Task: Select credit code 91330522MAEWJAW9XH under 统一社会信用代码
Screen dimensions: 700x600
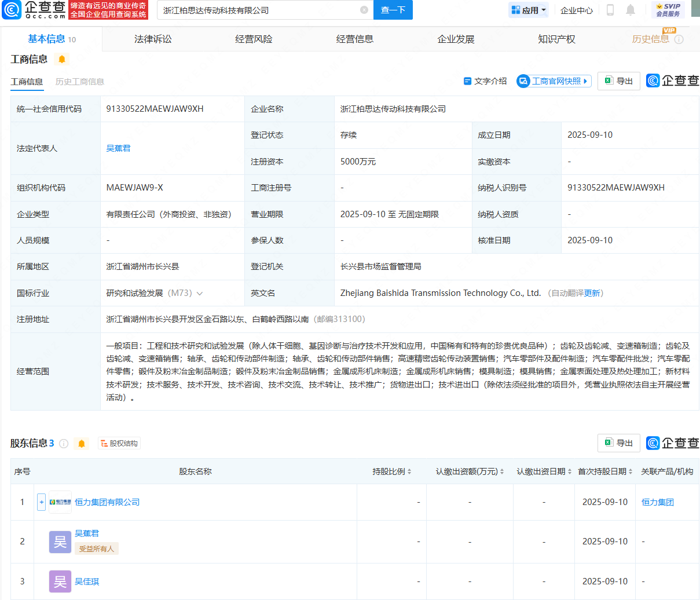Action: point(155,109)
